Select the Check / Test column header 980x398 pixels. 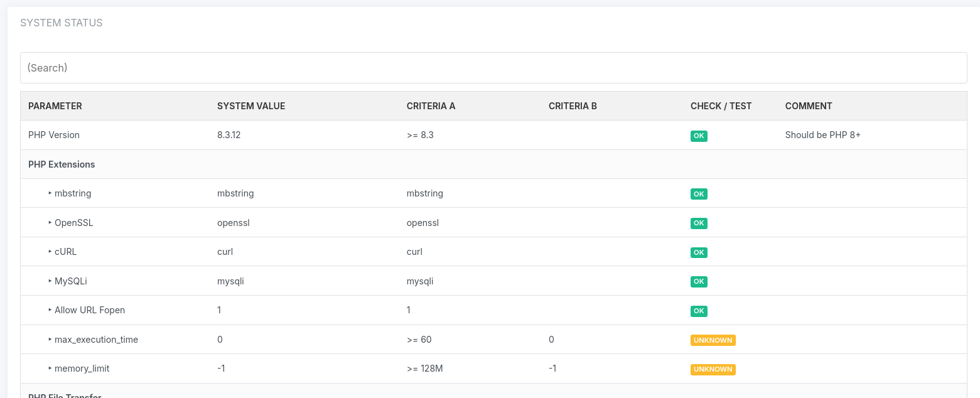click(x=721, y=106)
